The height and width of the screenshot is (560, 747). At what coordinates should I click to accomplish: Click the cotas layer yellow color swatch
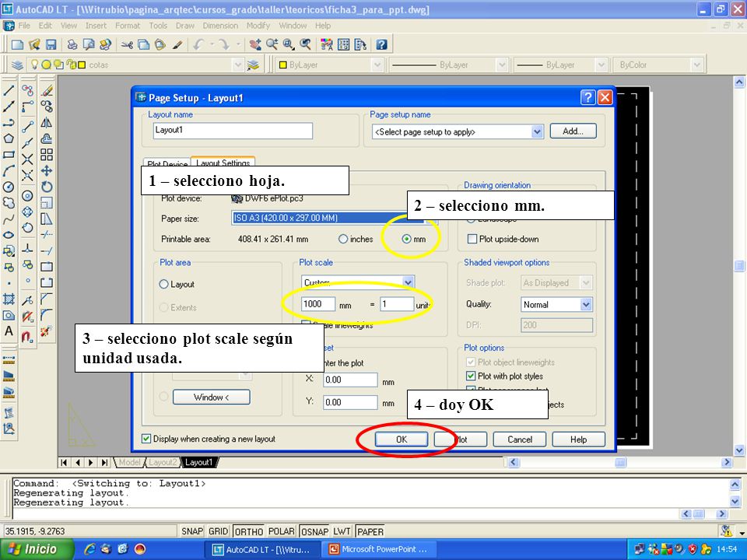click(82, 65)
